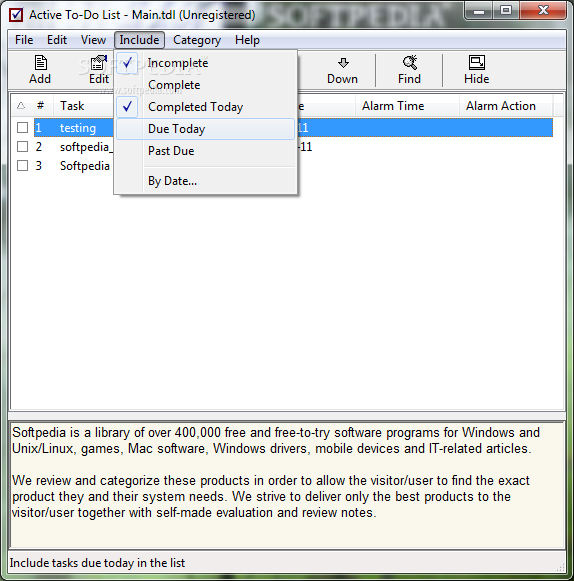This screenshot has height=581, width=574.
Task: Click the Add task toolbar icon
Action: coord(40,70)
